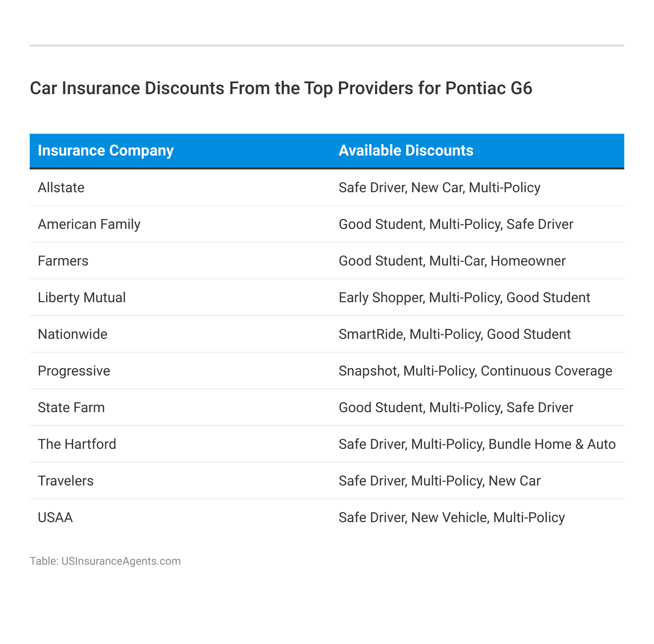654x644 pixels.
Task: Click the Available Discounts column header
Action: click(x=406, y=151)
